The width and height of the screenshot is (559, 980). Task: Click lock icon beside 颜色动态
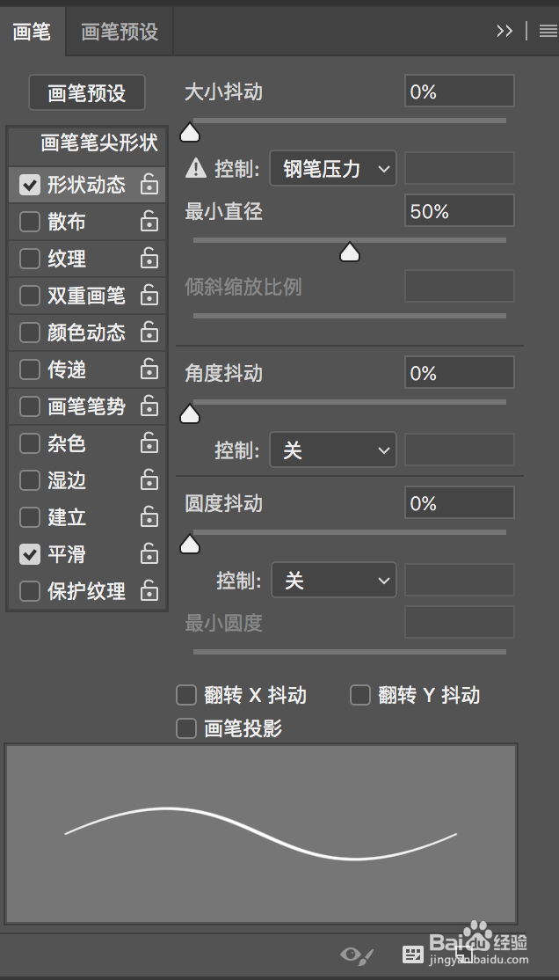click(149, 332)
